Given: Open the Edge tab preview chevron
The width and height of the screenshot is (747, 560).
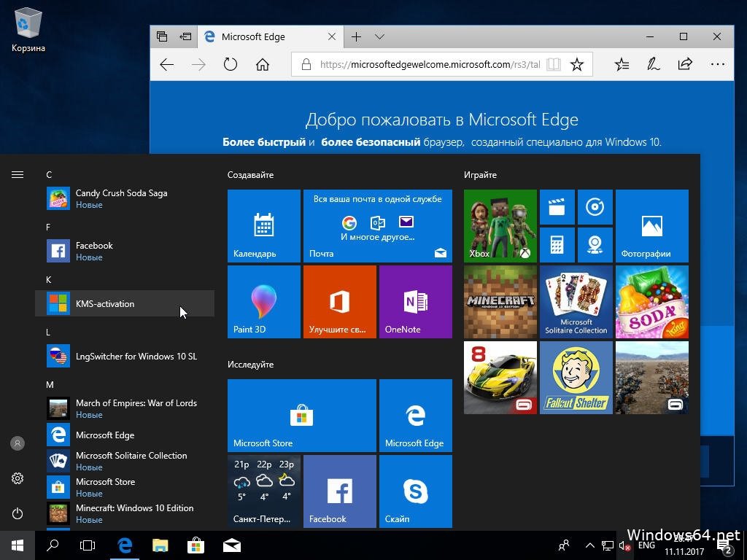Looking at the screenshot, I should pyautogui.click(x=379, y=36).
